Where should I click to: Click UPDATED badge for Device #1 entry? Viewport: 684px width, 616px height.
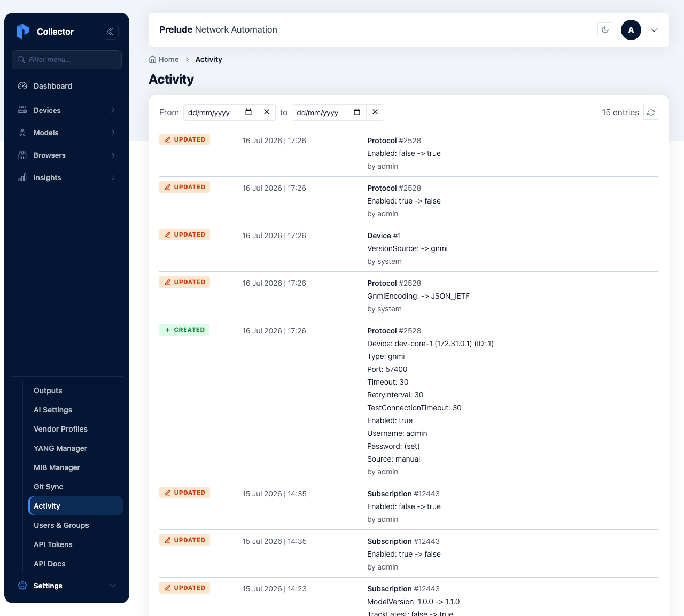[184, 235]
